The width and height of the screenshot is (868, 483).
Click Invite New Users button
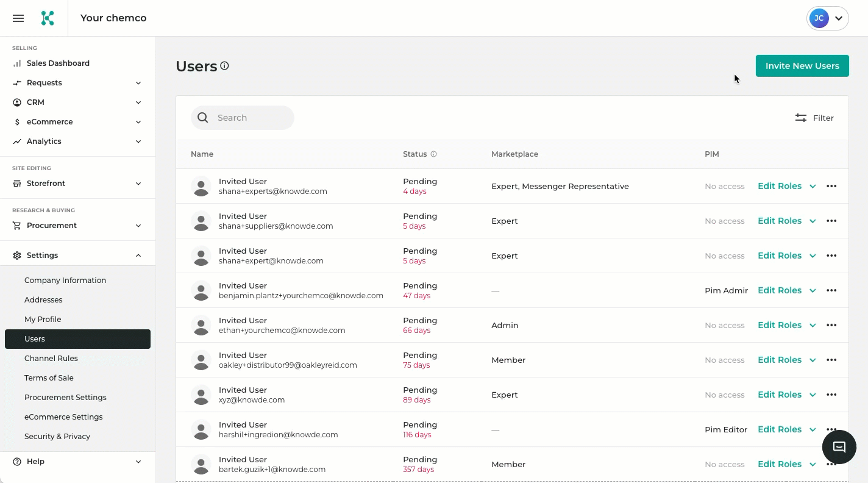pyautogui.click(x=802, y=66)
